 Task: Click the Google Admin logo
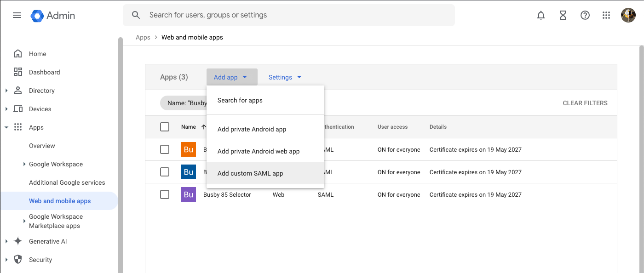tap(53, 15)
